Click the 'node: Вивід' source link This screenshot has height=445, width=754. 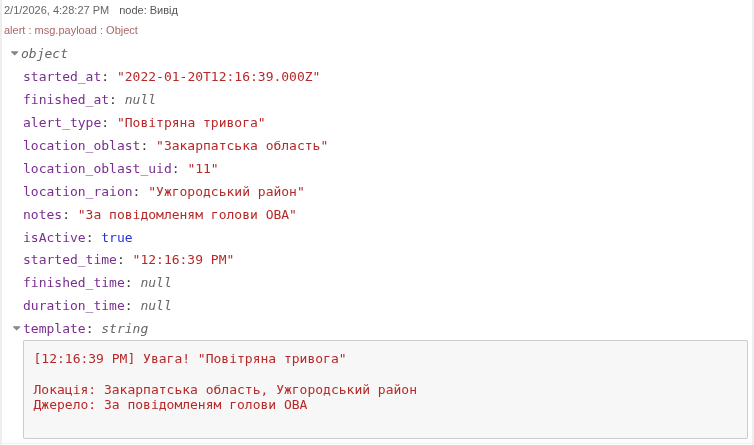[148, 10]
